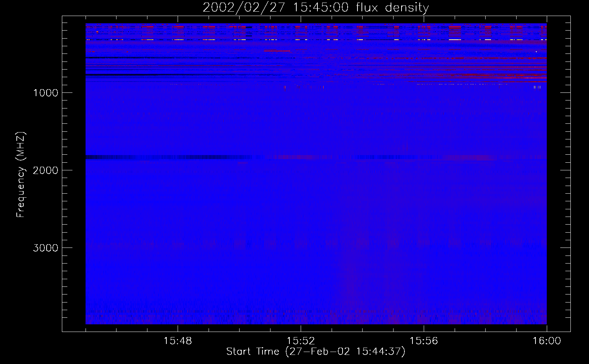Click the 15:52 time tick label
Viewport: 589px width, 364px height.
[301, 341]
